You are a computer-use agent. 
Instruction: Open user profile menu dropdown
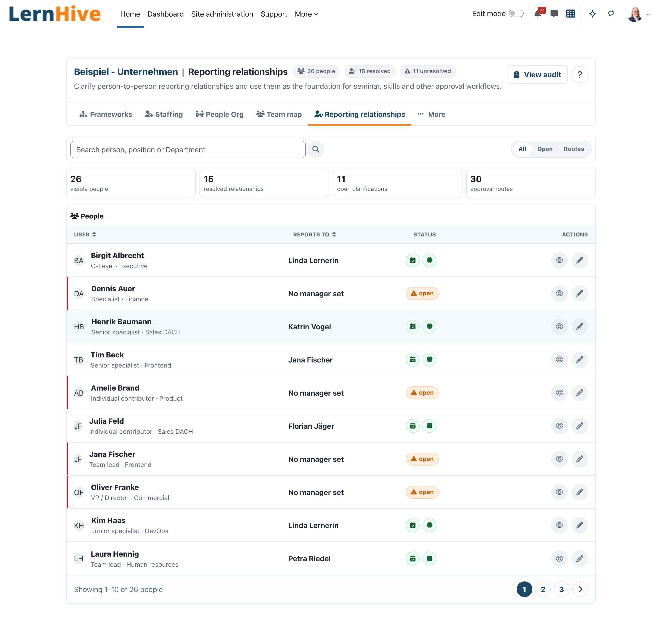(639, 14)
